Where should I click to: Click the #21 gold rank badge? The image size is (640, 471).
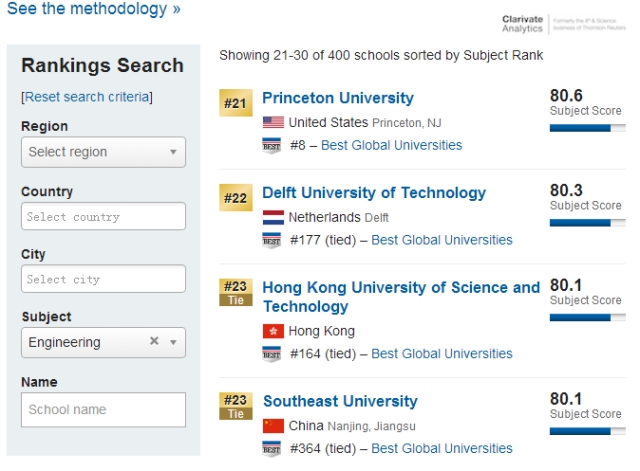(235, 103)
